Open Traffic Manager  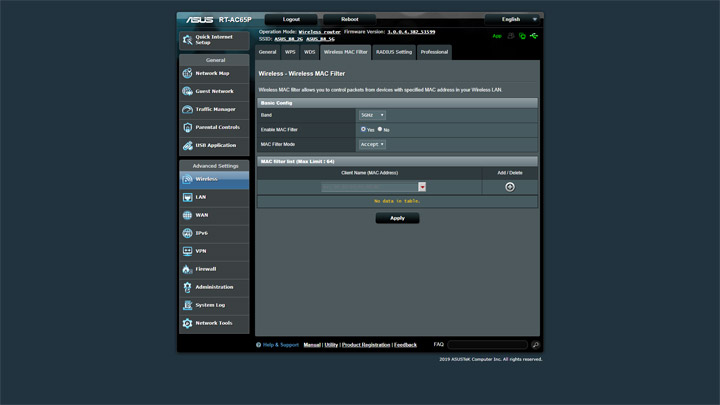pyautogui.click(x=214, y=109)
